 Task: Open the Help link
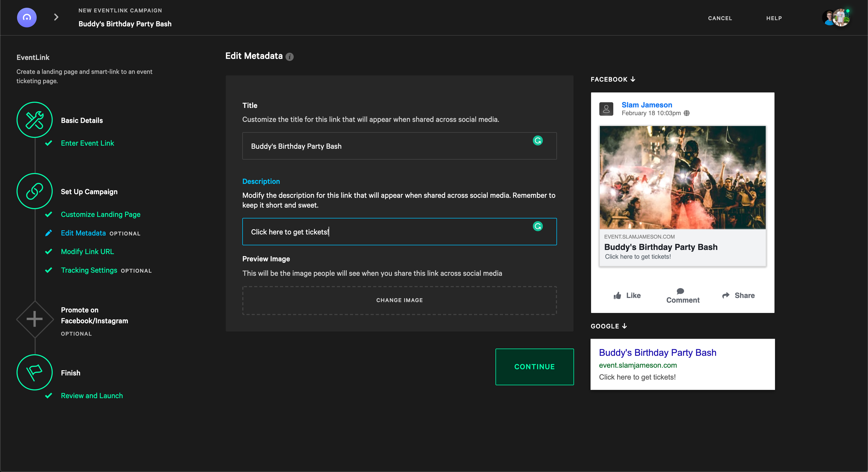point(774,18)
